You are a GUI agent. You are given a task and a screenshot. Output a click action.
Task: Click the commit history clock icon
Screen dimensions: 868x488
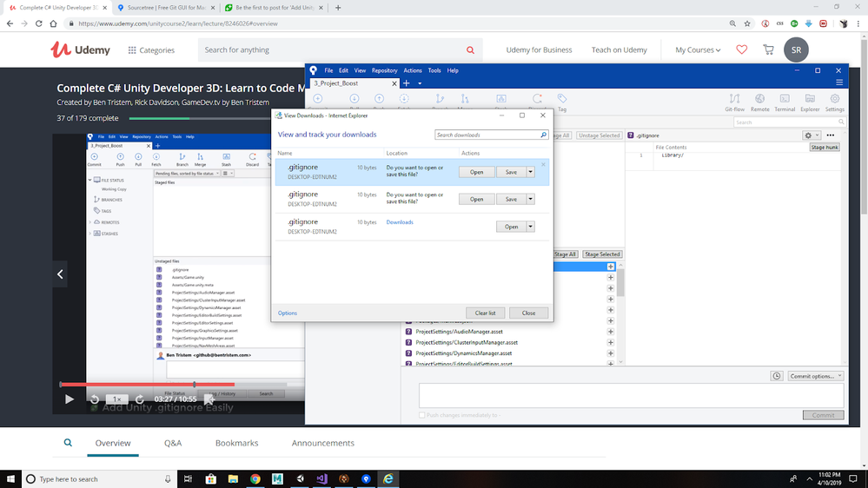point(777,376)
